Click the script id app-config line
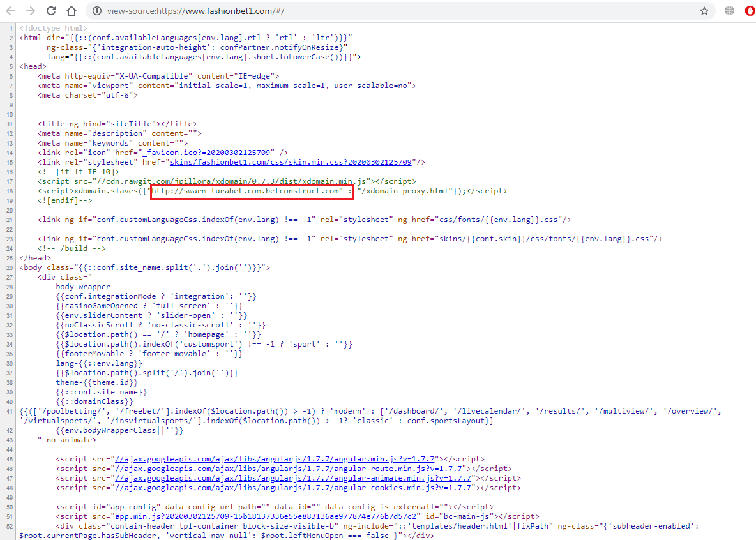Viewport: 756px width, 540px height. (x=275, y=507)
